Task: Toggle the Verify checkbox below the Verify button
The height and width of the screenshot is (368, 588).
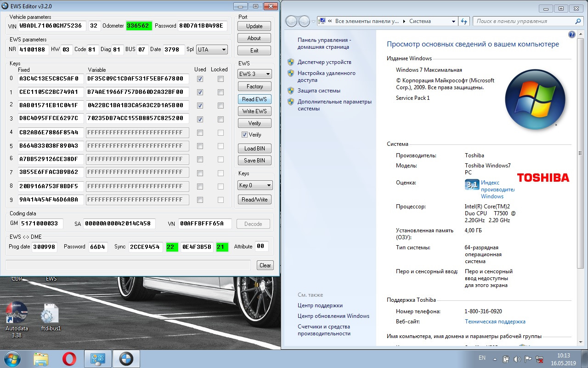Action: click(x=244, y=135)
